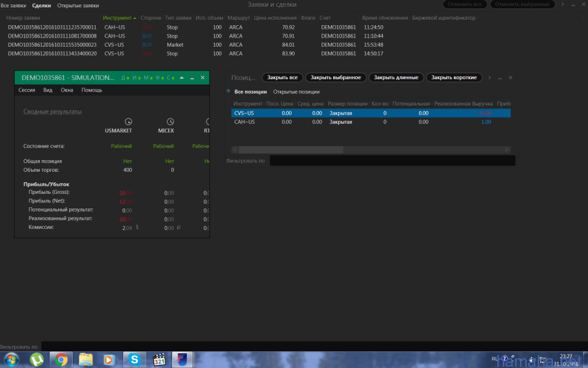Open Google Chrome from the taskbar
588x368 pixels.
click(61, 360)
